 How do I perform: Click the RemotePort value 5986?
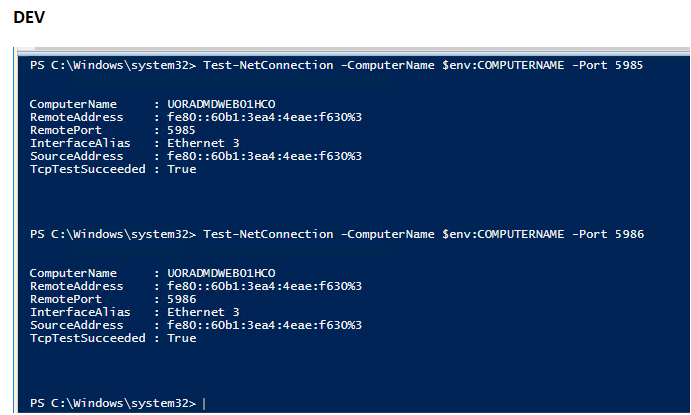pos(182,299)
